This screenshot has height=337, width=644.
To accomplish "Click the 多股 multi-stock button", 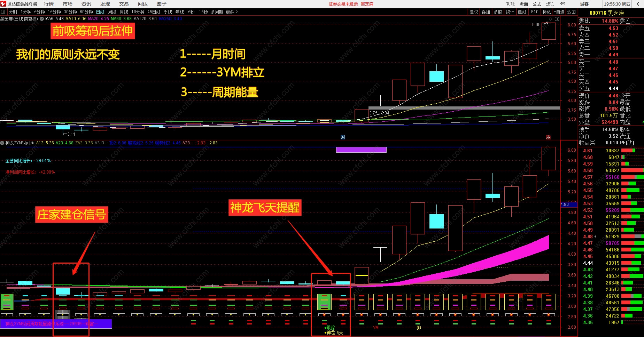I will point(498,12).
